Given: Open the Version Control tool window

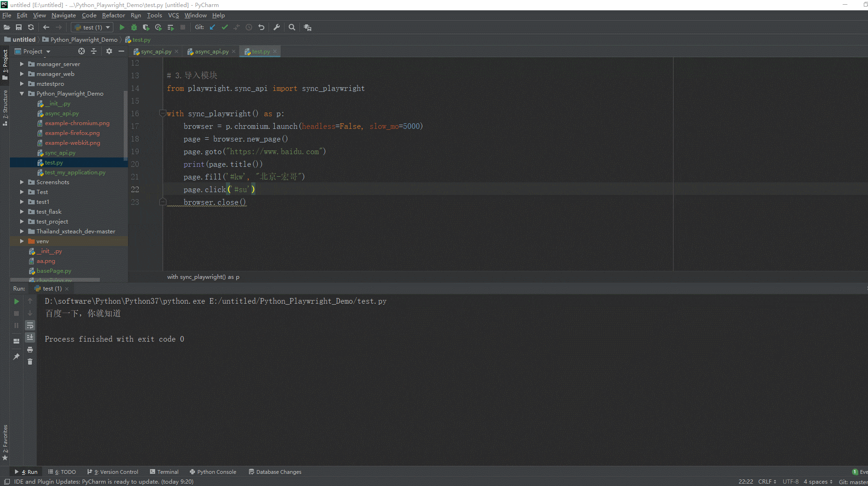Looking at the screenshot, I should [113, 472].
